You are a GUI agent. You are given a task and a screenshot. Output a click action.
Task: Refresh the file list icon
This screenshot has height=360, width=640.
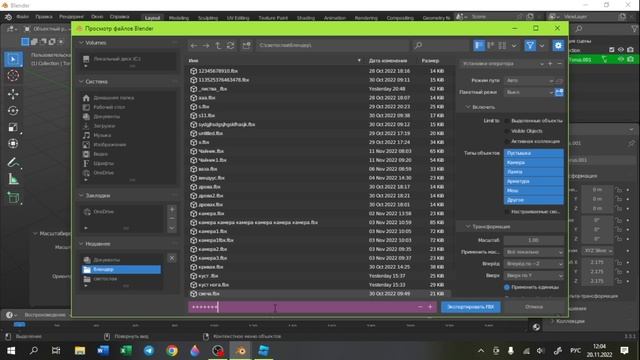coord(231,46)
